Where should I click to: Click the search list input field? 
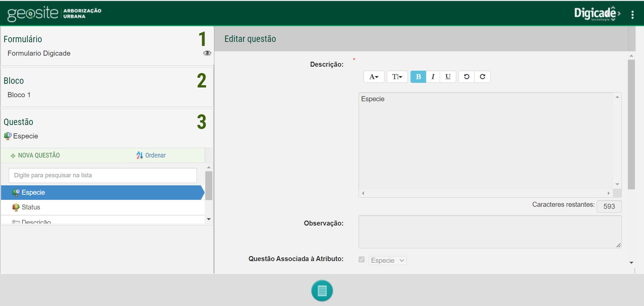[103, 175]
